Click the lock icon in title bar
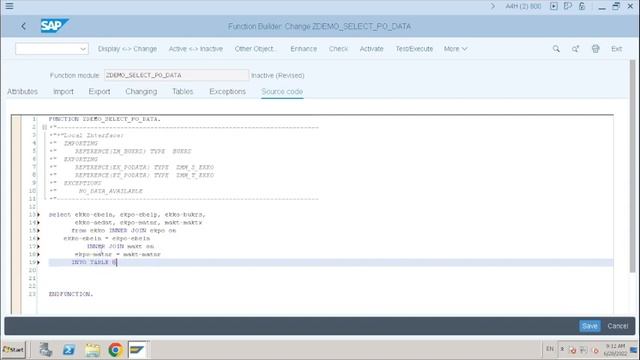640x360 pixels. (582, 6)
